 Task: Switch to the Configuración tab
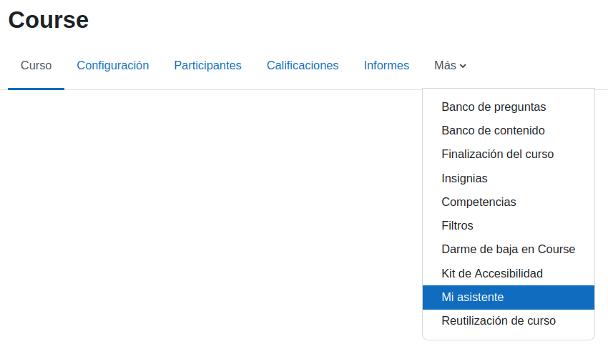113,66
